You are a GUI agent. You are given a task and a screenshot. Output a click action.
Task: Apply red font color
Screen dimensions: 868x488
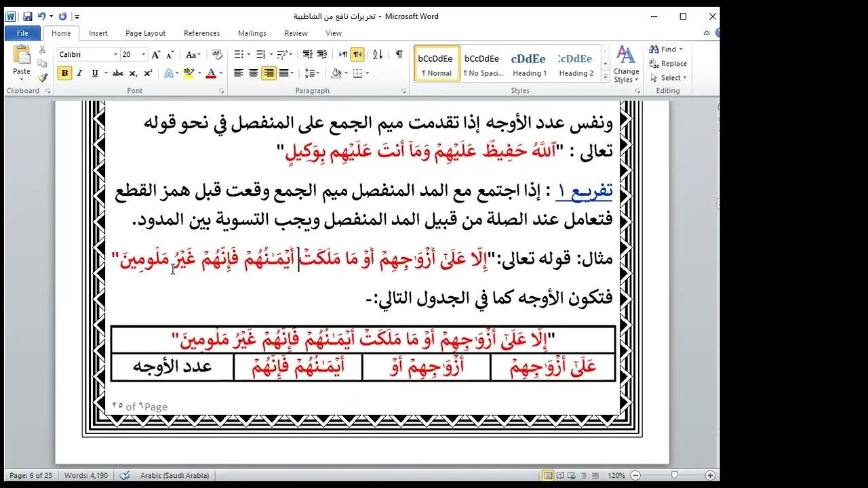point(211,73)
